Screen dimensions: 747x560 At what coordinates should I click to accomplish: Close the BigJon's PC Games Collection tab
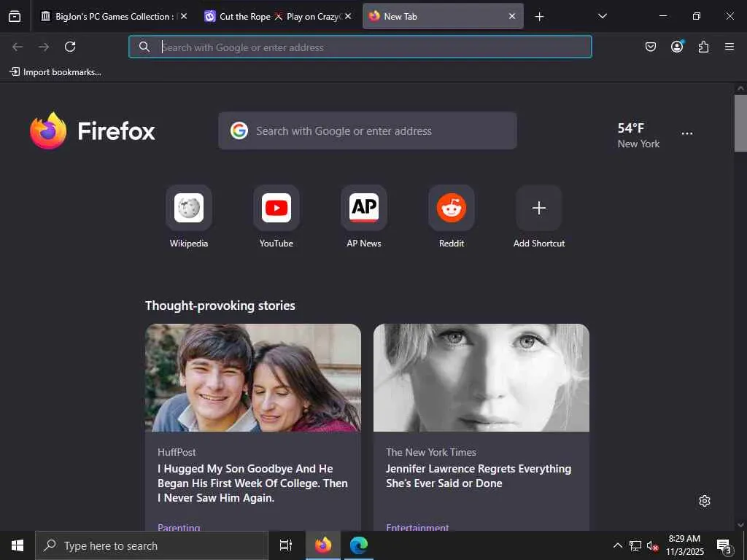click(x=184, y=16)
